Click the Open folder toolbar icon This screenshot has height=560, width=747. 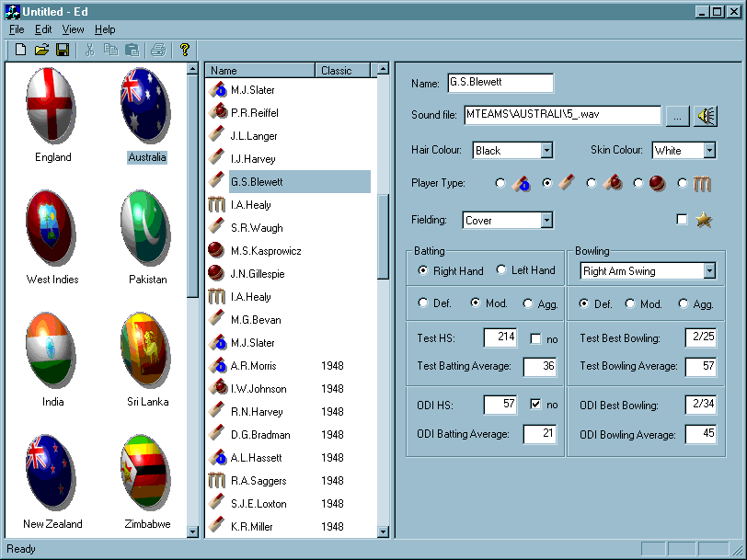pyautogui.click(x=41, y=50)
